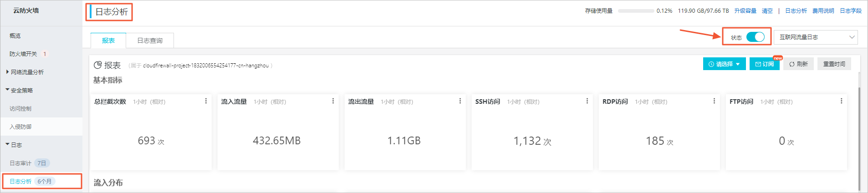Image resolution: width=868 pixels, height=193 pixels.
Task: Open the 总拦截次数 card kebab menu
Action: (206, 101)
